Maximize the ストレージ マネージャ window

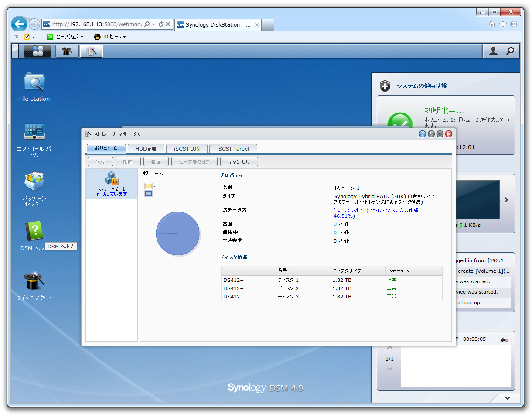[x=440, y=134]
